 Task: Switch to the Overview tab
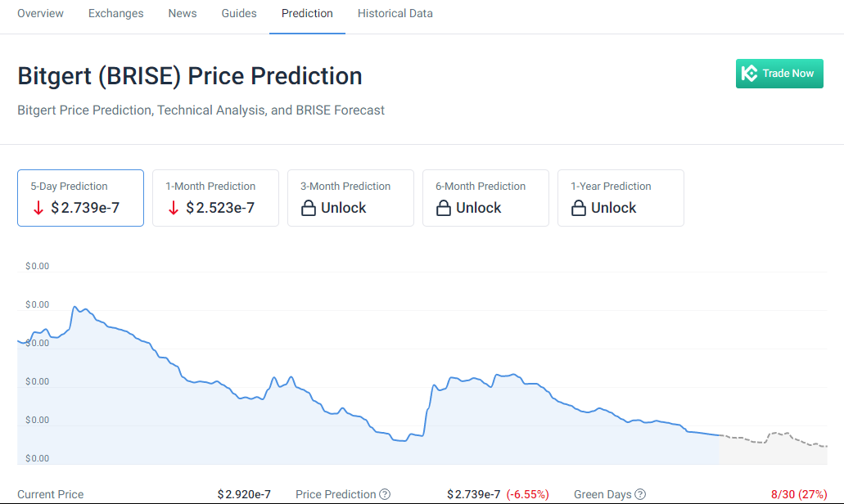click(40, 13)
